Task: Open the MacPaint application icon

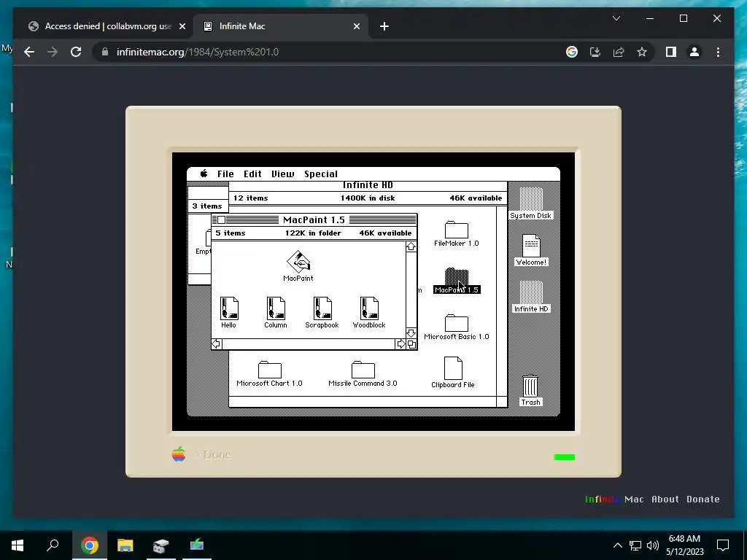Action: 298,261
